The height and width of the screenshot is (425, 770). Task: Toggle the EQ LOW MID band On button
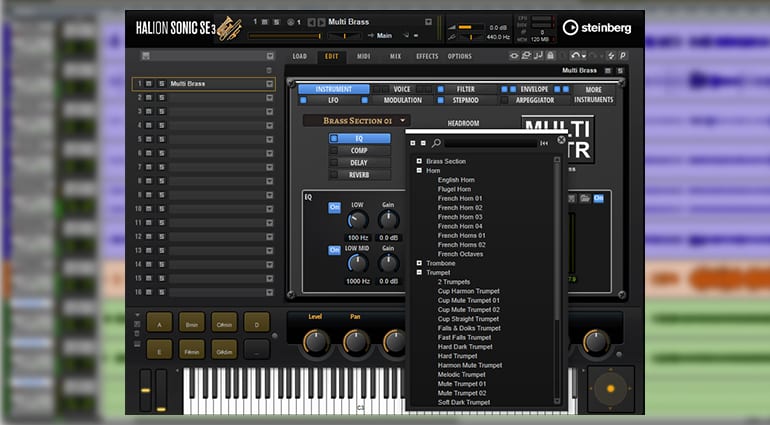(x=334, y=250)
